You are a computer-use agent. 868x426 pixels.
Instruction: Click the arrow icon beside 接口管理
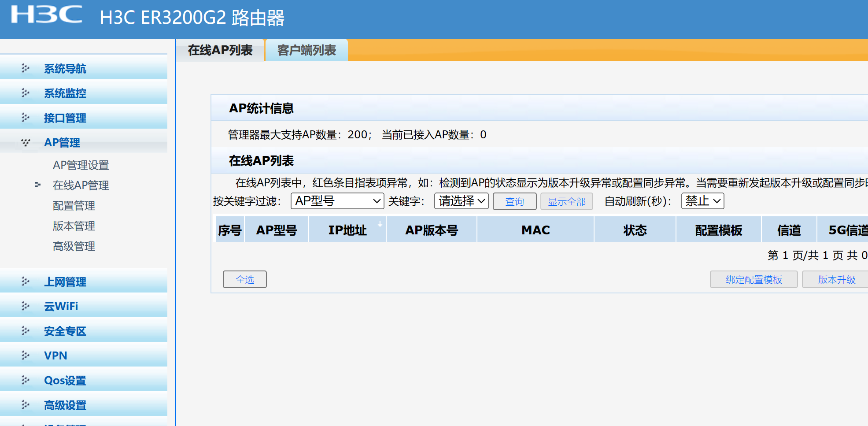(26, 118)
